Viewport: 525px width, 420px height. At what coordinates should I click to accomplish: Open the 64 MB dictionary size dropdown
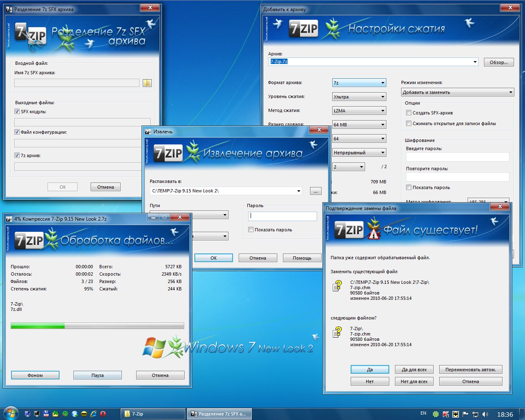[359, 125]
